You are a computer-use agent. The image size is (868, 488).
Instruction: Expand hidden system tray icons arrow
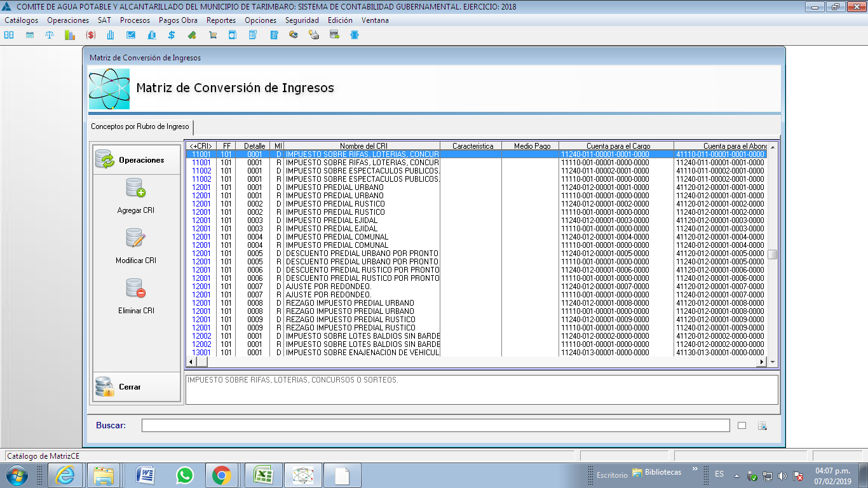(736, 475)
